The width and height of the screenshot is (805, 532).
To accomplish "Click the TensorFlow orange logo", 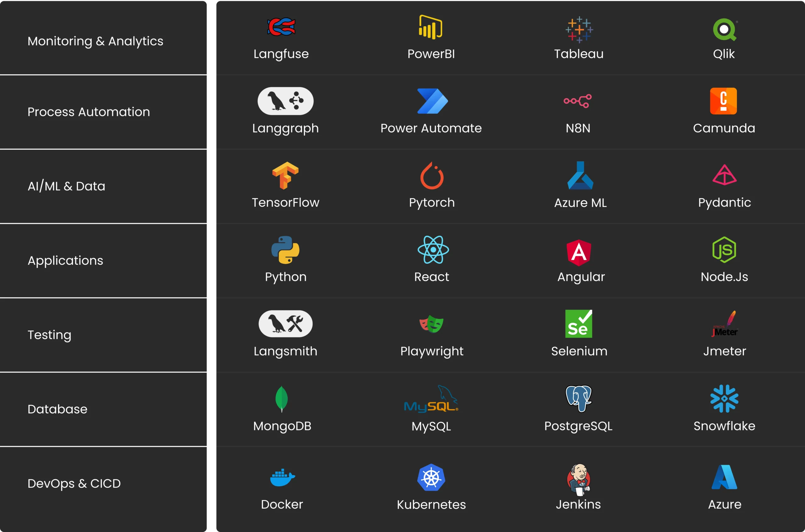I will 285,175.
